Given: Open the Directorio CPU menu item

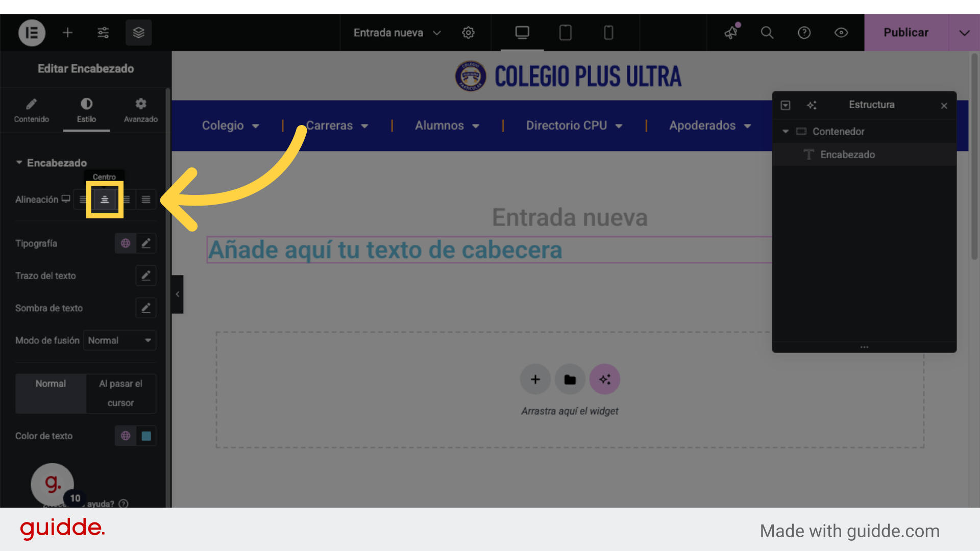Looking at the screenshot, I should point(567,126).
